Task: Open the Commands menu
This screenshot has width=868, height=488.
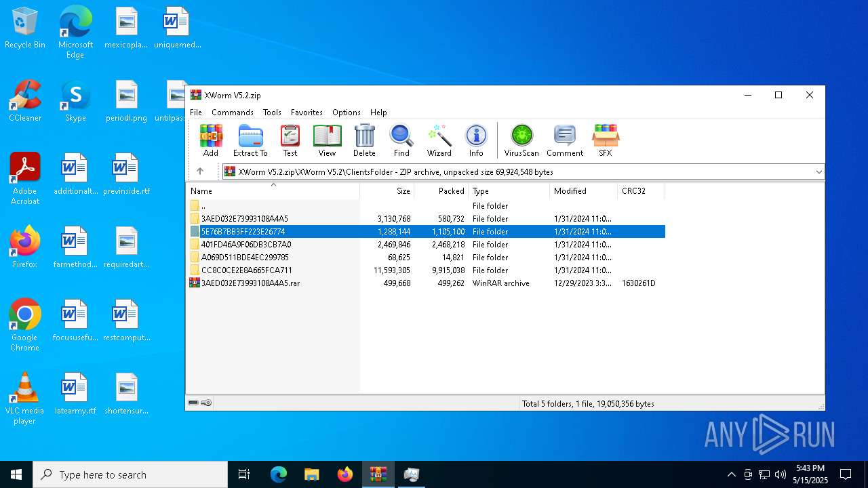Action: [x=233, y=113]
